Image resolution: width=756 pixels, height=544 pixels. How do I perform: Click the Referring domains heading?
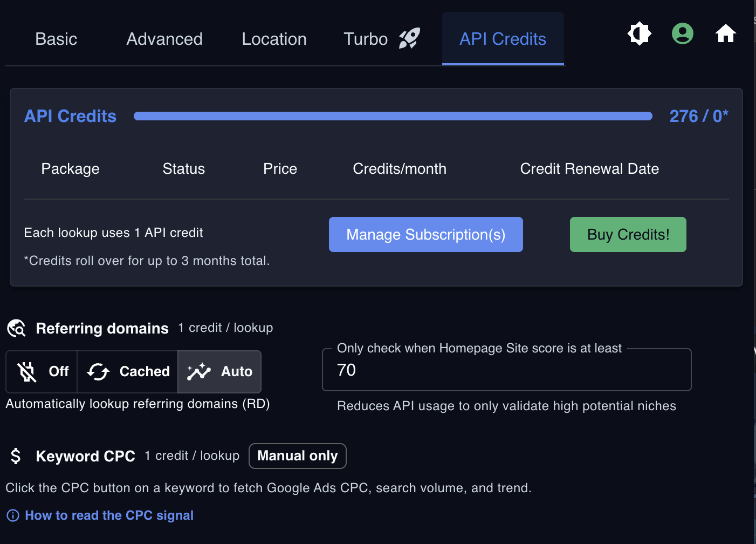pos(102,328)
